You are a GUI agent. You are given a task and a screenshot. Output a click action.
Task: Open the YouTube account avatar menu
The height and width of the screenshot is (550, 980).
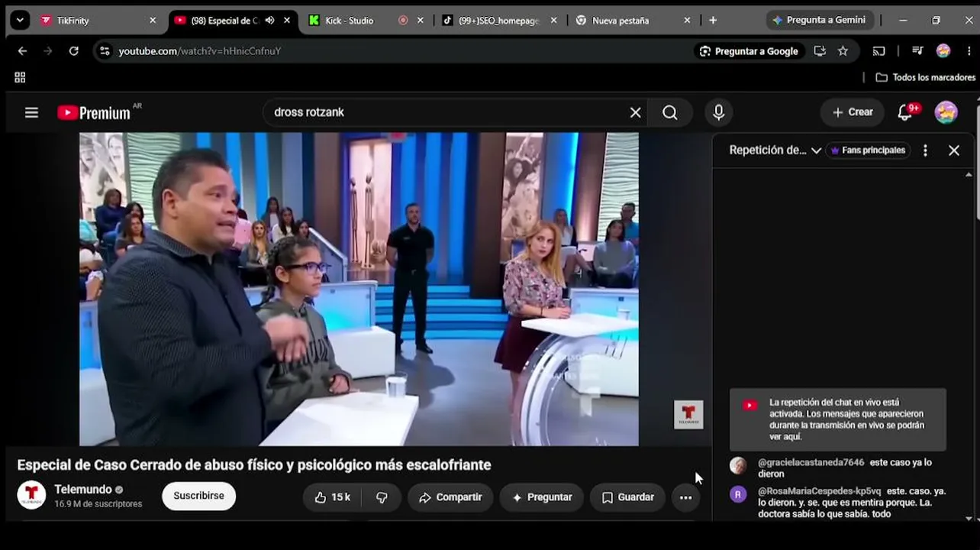click(946, 112)
